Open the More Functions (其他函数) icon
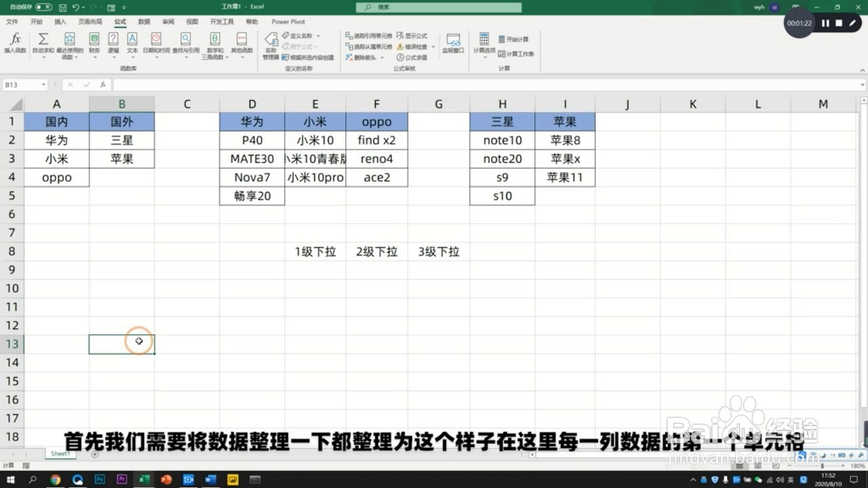 241,39
